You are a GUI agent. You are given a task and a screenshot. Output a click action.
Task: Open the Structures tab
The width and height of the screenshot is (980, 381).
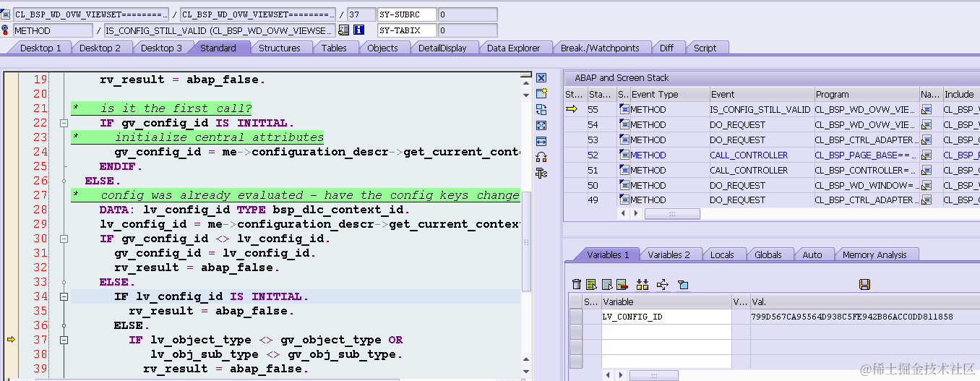pyautogui.click(x=280, y=48)
